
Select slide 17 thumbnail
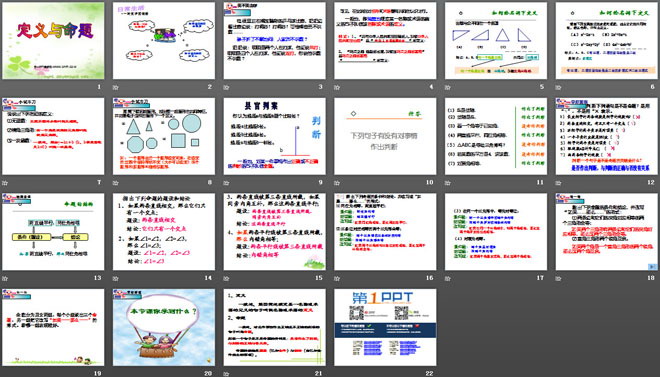coord(496,232)
